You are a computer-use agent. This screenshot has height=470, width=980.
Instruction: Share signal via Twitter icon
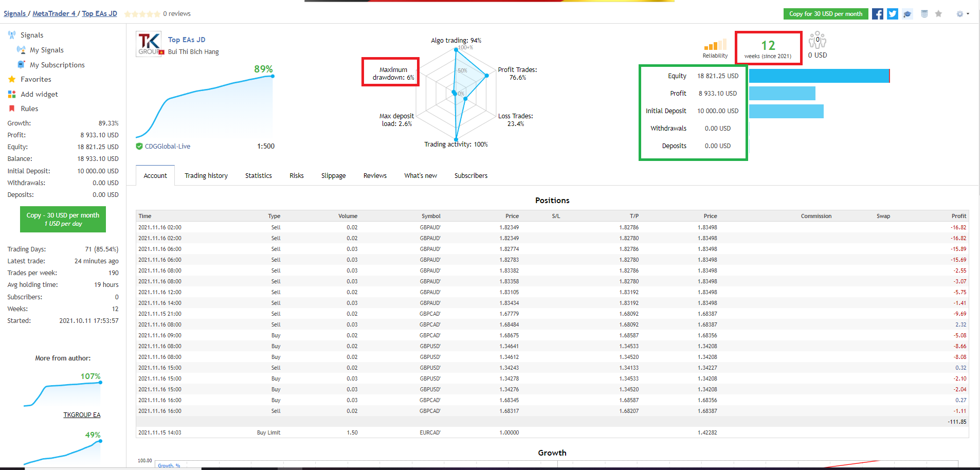pos(893,14)
